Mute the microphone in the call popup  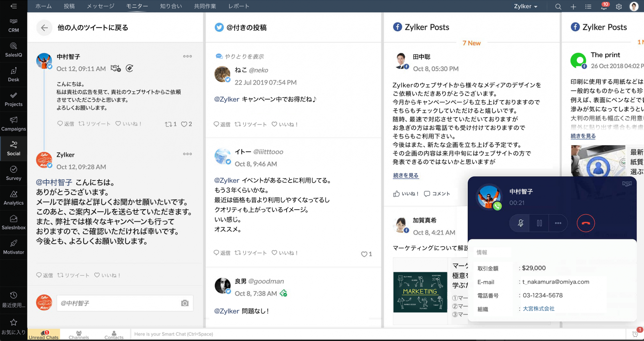click(x=520, y=223)
